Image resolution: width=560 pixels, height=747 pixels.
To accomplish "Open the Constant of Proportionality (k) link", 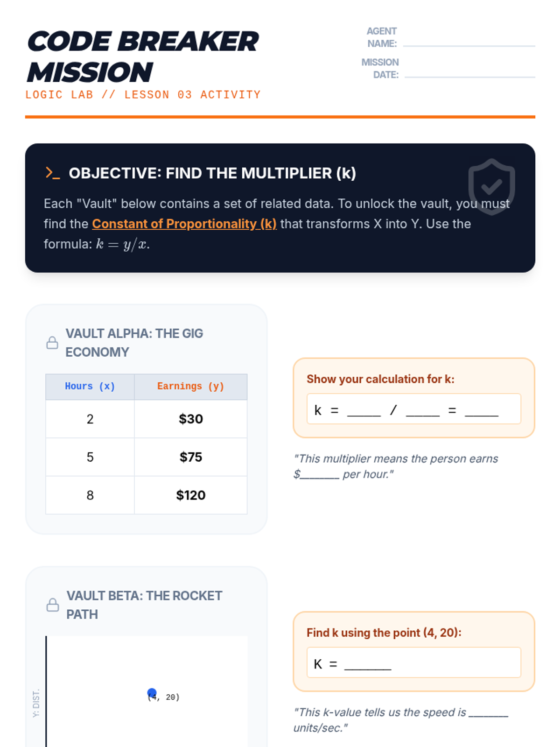I will [x=184, y=224].
